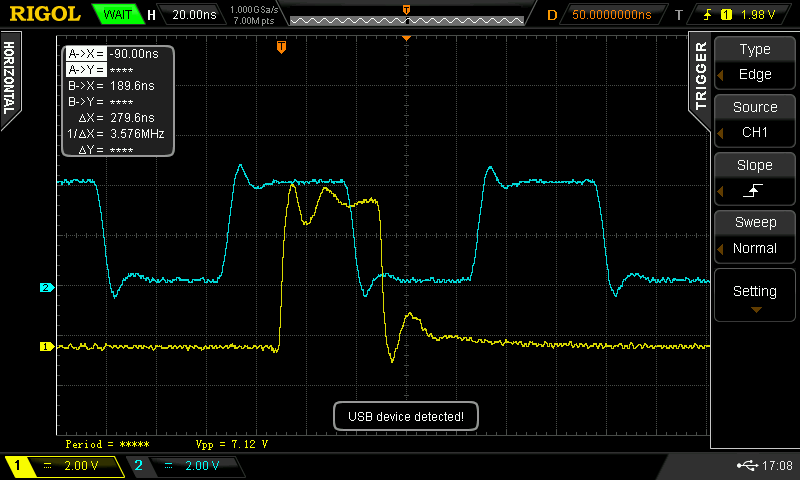Click the rising edge trigger icon in header

(707, 15)
